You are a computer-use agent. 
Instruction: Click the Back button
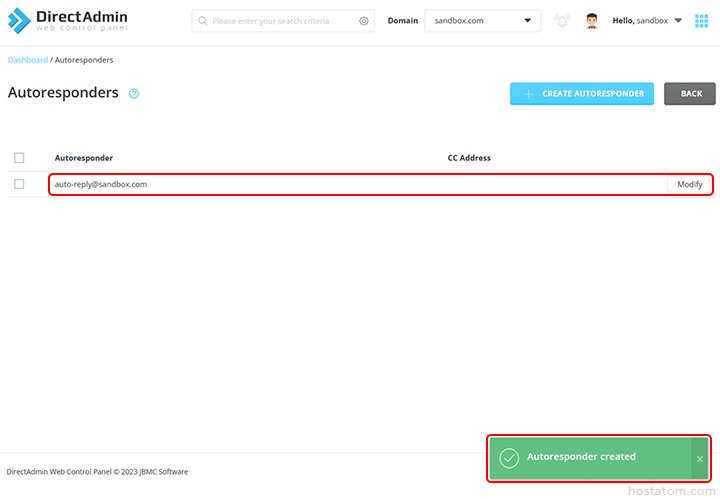pos(690,94)
